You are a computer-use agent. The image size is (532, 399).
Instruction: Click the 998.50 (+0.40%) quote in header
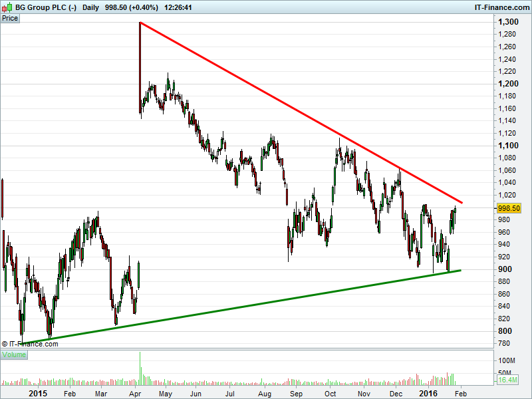pyautogui.click(x=133, y=7)
